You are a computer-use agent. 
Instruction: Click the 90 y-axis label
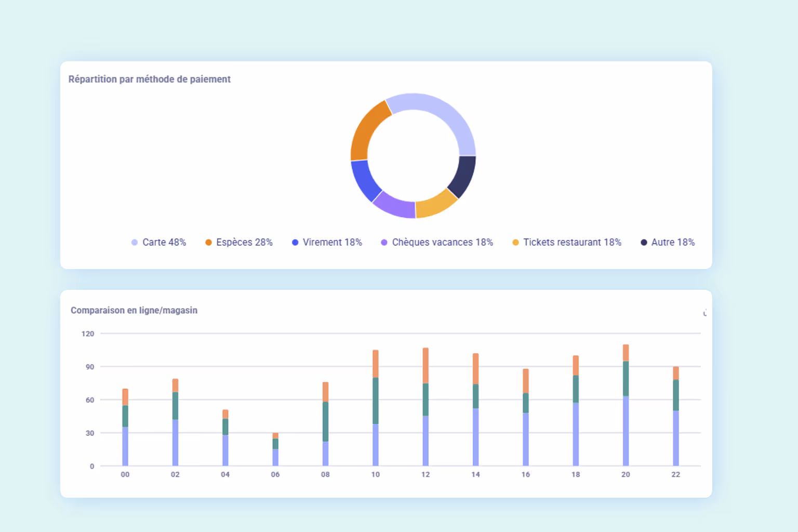point(90,367)
